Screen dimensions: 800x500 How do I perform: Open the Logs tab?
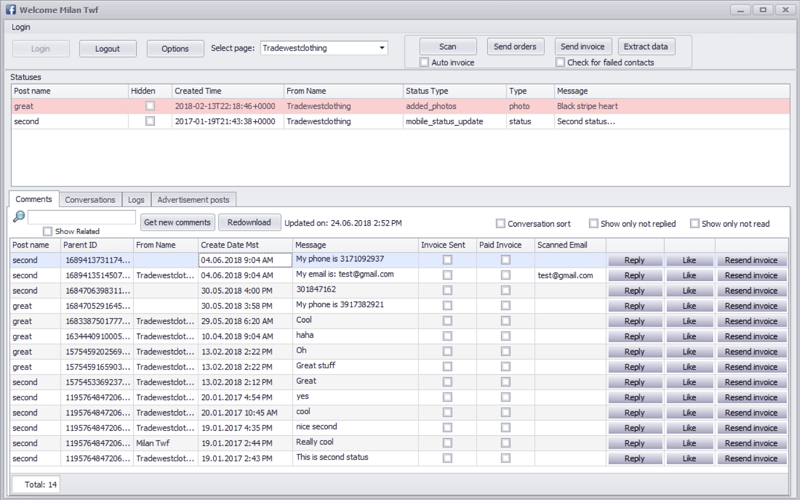(x=136, y=199)
